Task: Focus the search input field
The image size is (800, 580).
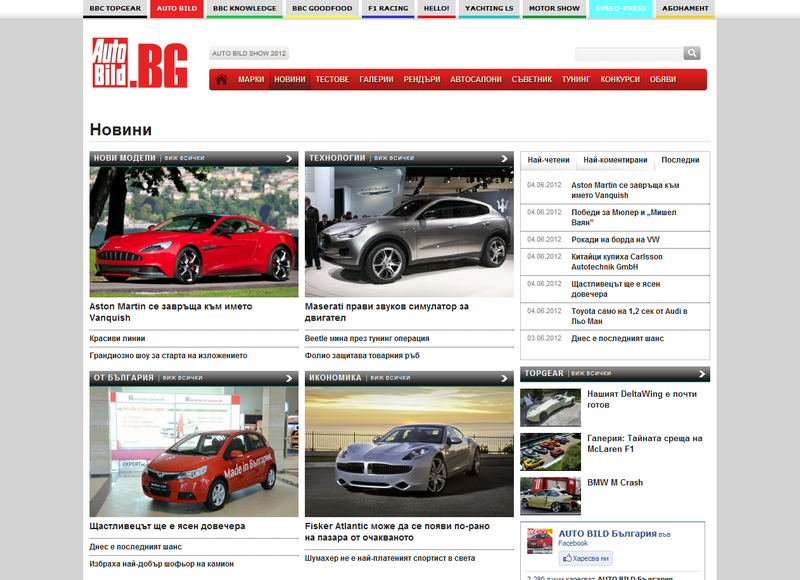Action: tap(629, 54)
